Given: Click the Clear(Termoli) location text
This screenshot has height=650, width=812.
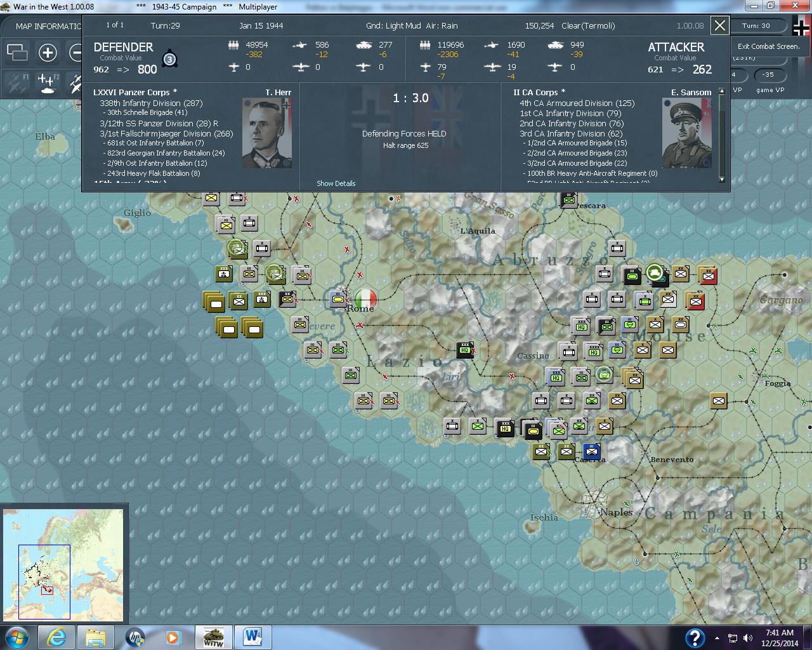Looking at the screenshot, I should tap(588, 26).
